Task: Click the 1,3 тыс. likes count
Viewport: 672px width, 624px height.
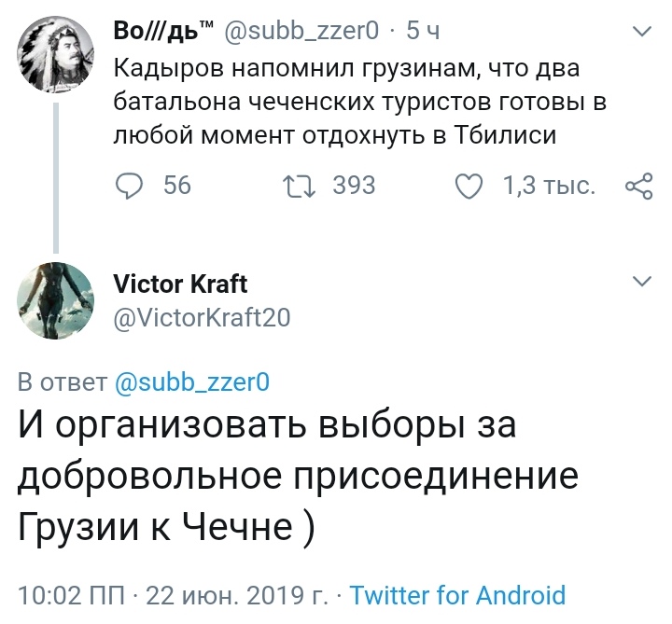Action: coord(549,187)
